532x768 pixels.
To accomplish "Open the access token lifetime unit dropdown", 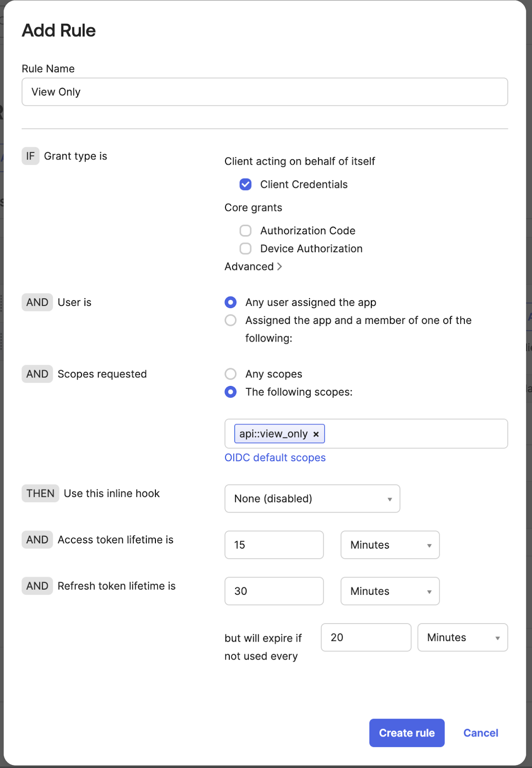I will pyautogui.click(x=390, y=545).
